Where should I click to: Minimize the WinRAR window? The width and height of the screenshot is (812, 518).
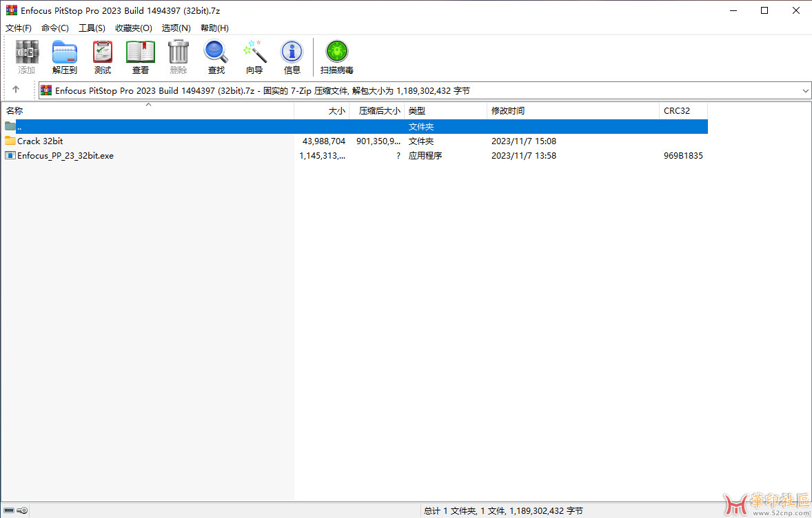(733, 10)
